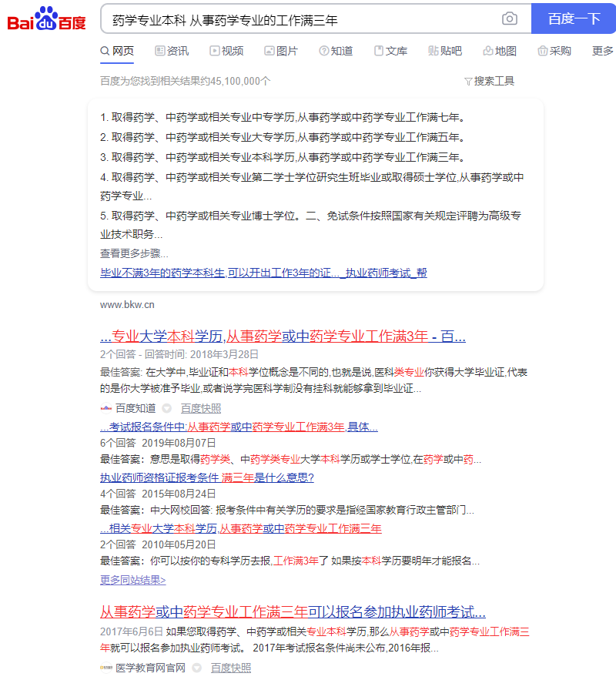Click 医学教育网官网 source label
Viewport: 616px width, 690px height.
[150, 668]
